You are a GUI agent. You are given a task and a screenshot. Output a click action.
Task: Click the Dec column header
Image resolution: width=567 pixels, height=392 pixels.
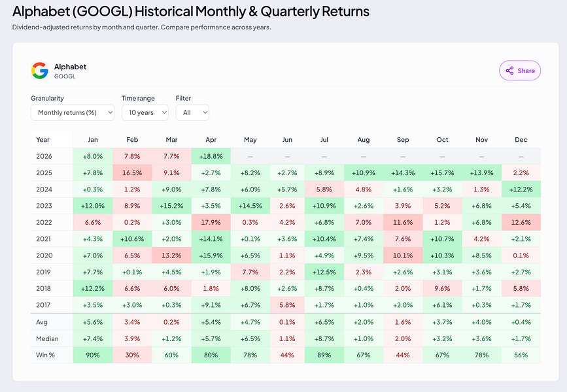pos(521,140)
